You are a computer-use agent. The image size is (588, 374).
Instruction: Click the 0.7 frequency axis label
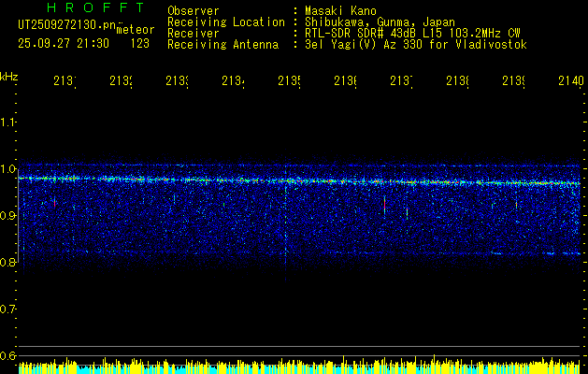coord(7,309)
